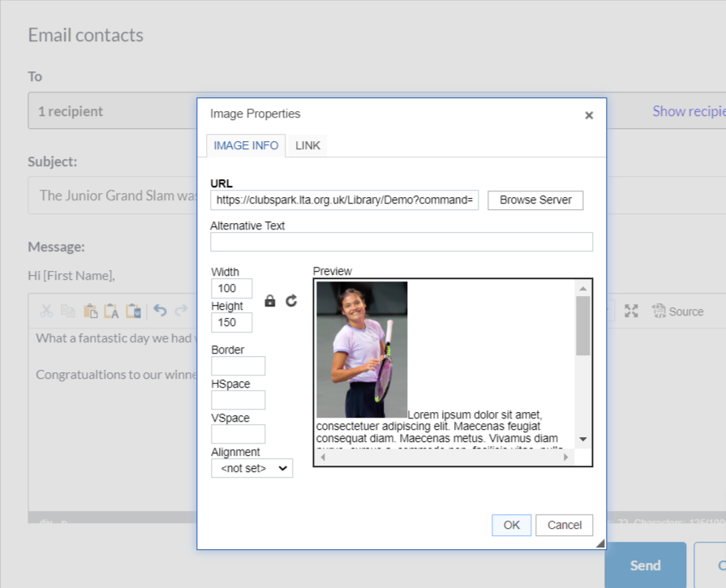
Task: Maximize the editor with the expand icon
Action: [631, 311]
